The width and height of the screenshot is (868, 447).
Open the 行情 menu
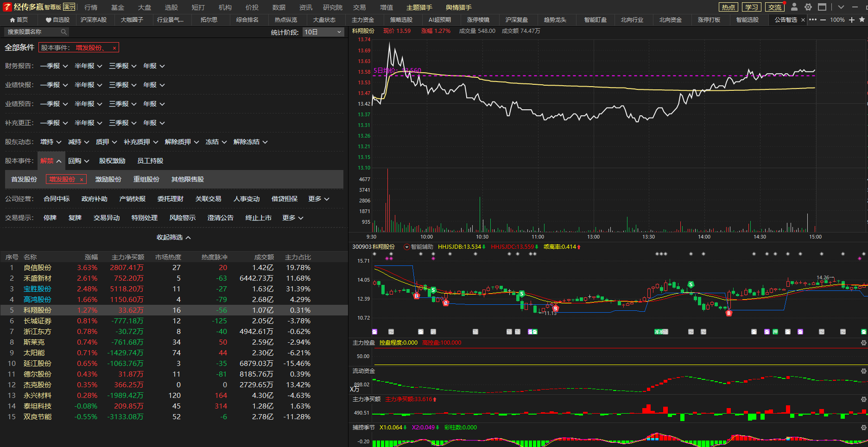point(91,7)
